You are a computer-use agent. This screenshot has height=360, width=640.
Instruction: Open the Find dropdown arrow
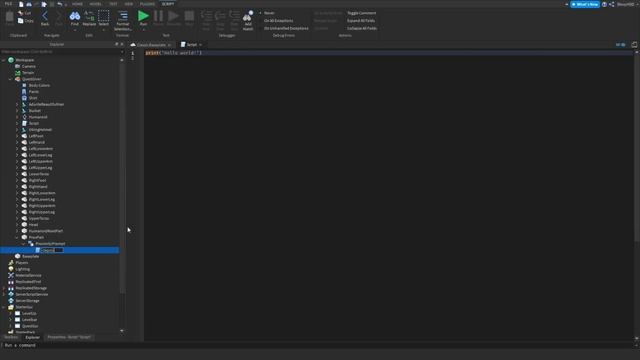click(75, 30)
